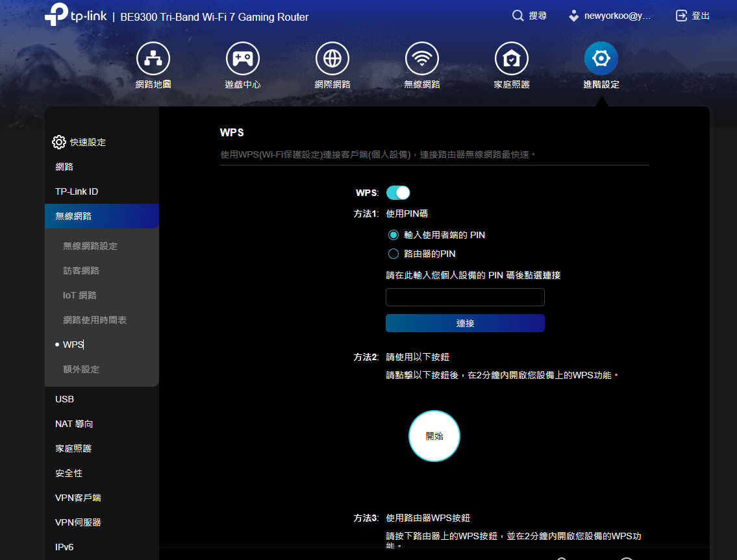Open 網路使用時間表 submenu item
Viewport: 737px width, 560px height.
tap(94, 320)
